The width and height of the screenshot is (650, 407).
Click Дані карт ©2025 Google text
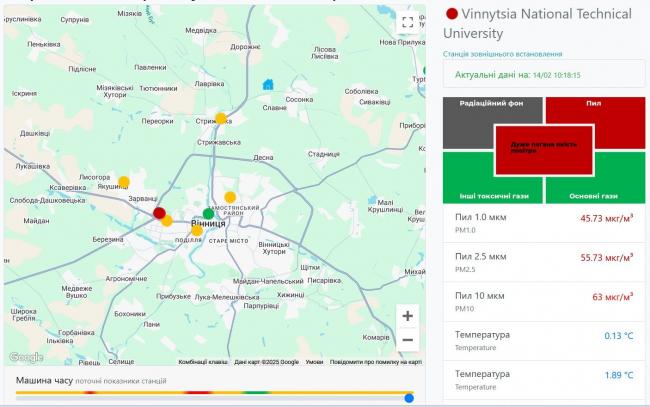[266, 362]
